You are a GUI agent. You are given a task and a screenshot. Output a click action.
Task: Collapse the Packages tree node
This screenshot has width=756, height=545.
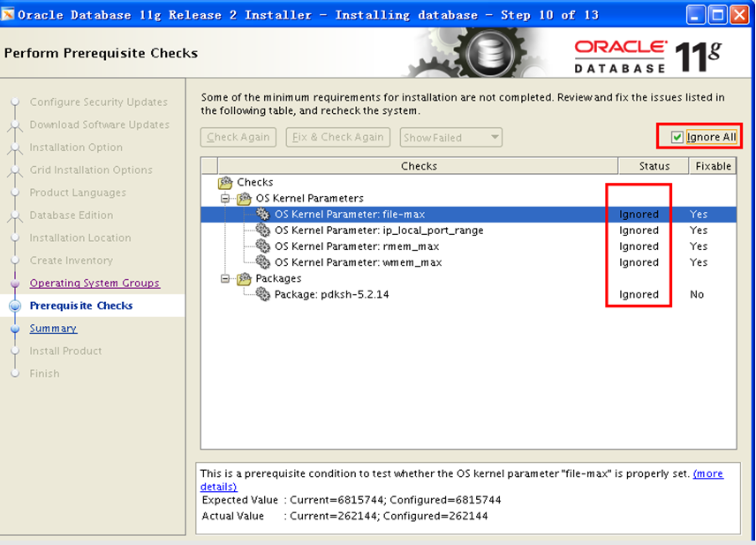point(224,278)
